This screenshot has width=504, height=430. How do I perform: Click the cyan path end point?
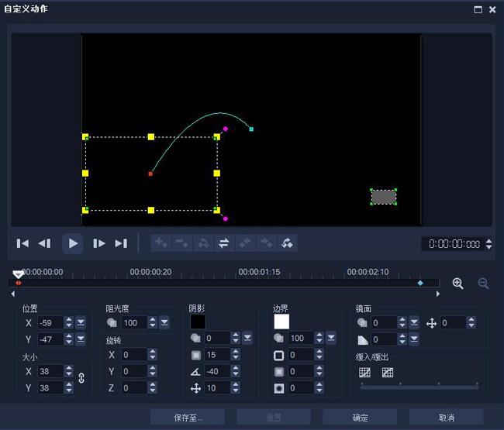click(251, 129)
